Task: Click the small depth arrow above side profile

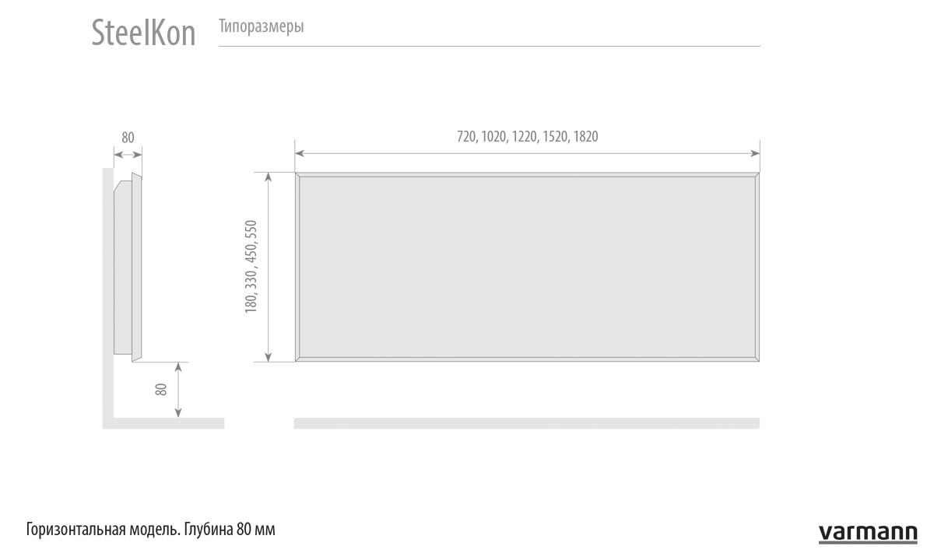Action: click(x=128, y=156)
